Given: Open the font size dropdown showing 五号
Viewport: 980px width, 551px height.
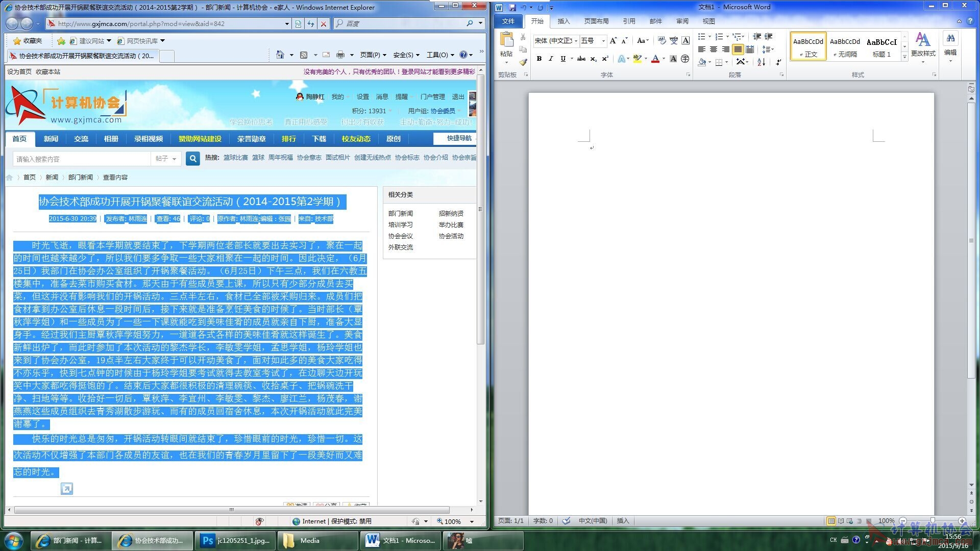Looking at the screenshot, I should tap(603, 41).
